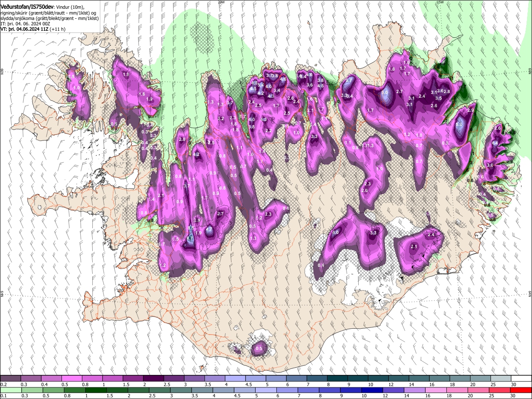Click the 'IT: þri. 04. 06. 2024 00Z' line
Viewport: 532px width, 399px height.
click(x=25, y=24)
